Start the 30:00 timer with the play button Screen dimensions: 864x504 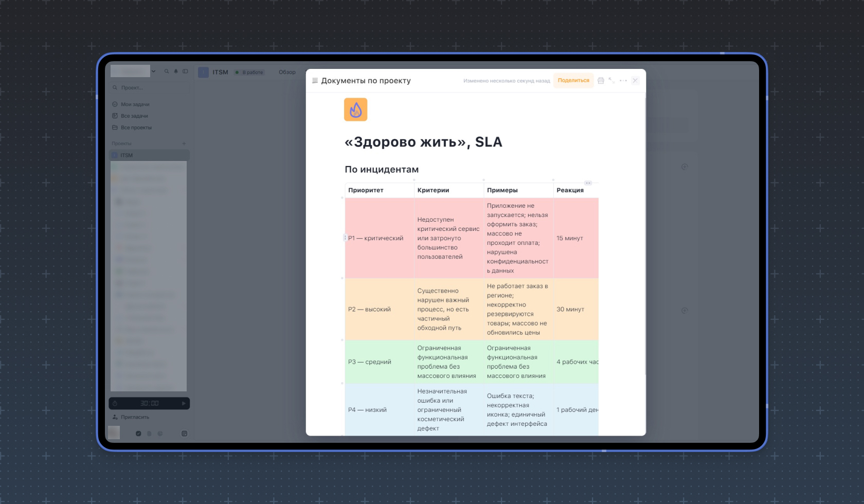184,404
